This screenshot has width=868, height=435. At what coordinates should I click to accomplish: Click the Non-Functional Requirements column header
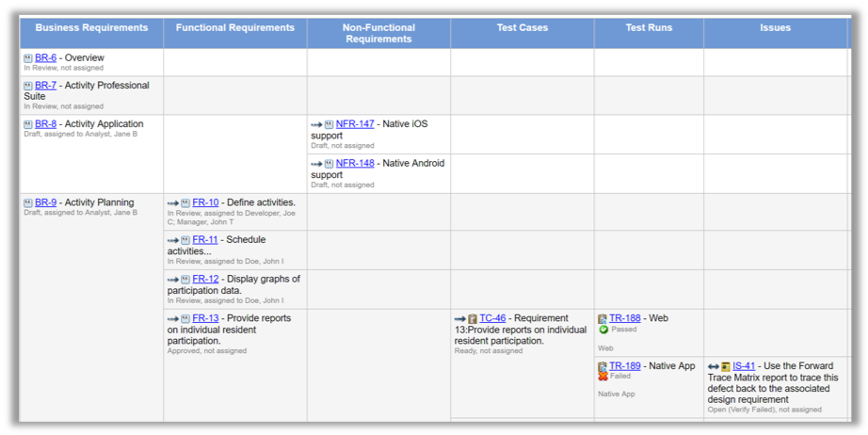point(378,33)
